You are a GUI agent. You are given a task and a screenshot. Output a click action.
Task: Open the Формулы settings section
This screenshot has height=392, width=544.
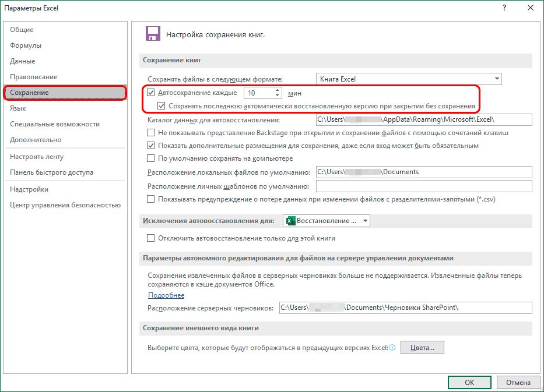(23, 45)
